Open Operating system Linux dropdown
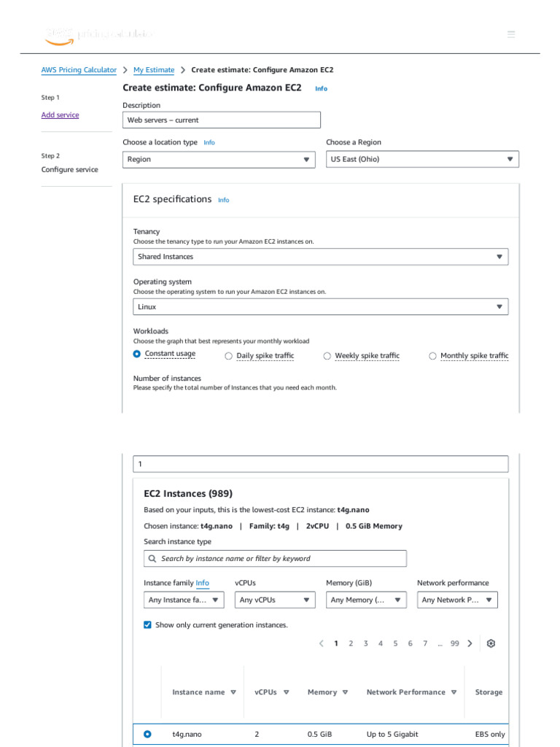The height and width of the screenshot is (747, 560). pos(321,307)
